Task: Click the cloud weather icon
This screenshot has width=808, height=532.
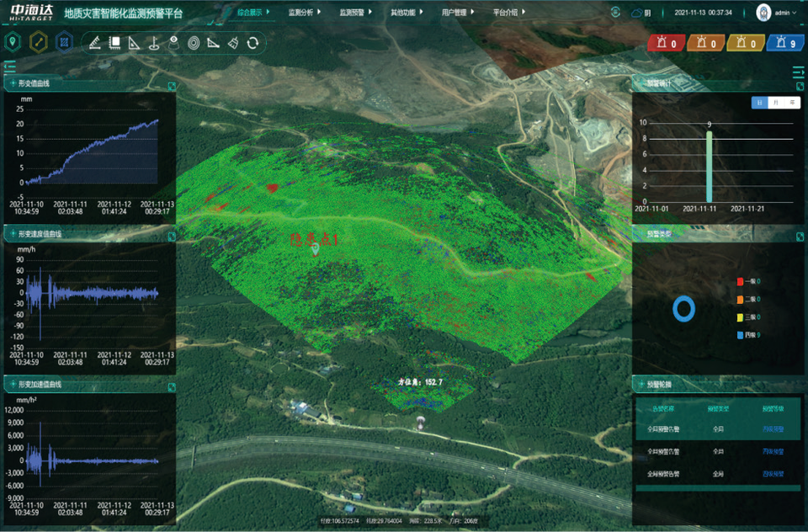Action: click(x=637, y=13)
